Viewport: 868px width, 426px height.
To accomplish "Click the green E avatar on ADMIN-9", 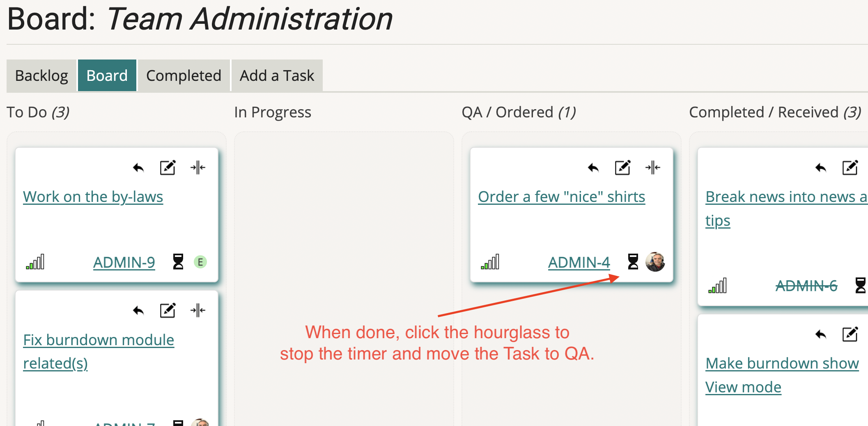I will [200, 262].
